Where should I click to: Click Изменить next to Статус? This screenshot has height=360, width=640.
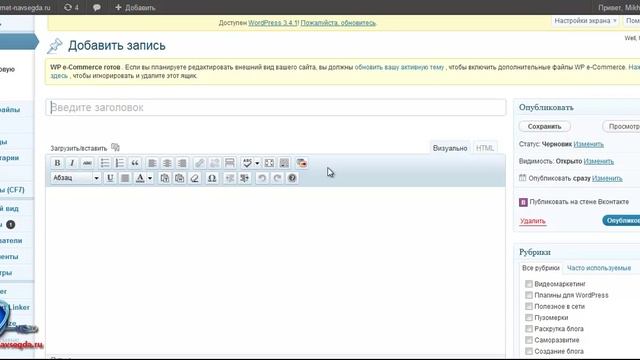tap(588, 144)
